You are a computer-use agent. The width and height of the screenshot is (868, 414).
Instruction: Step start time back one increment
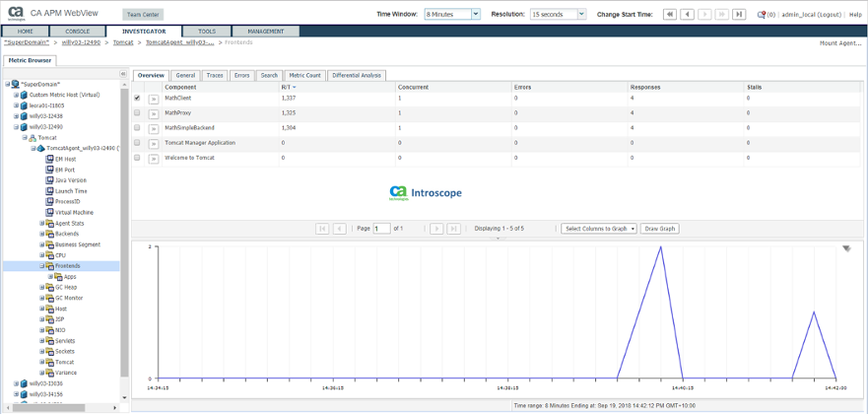(x=687, y=15)
